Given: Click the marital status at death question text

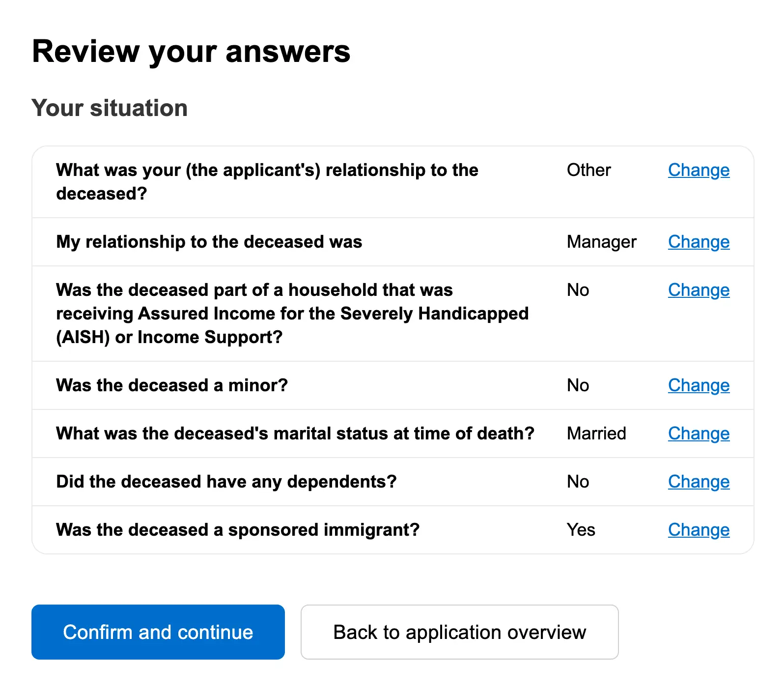Looking at the screenshot, I should tap(295, 434).
